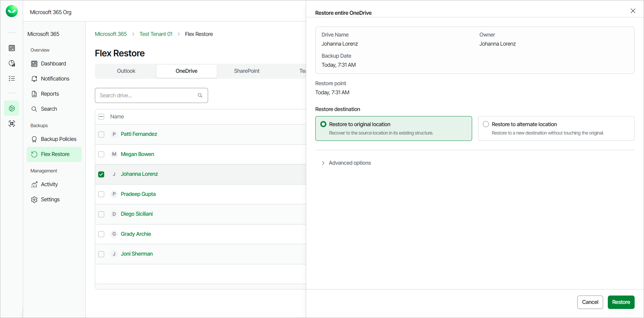Check the Pradeep Gupta checkbox
This screenshot has height=318, width=644.
coord(101,194)
